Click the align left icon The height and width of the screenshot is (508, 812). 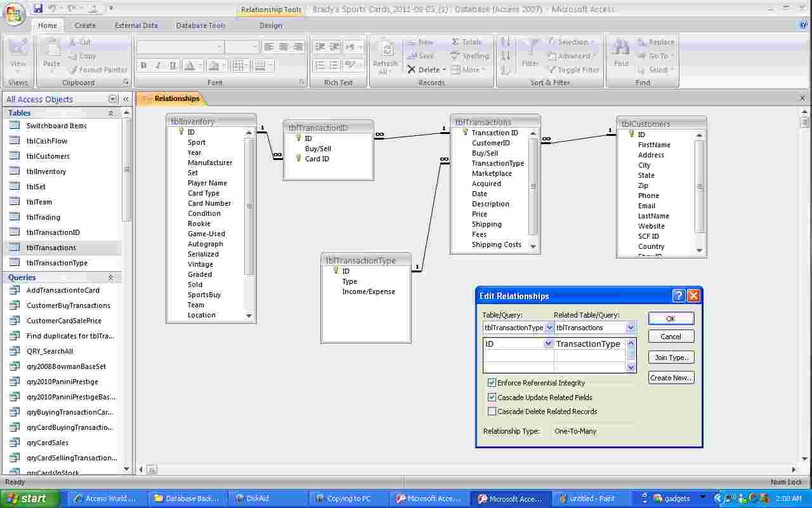point(269,47)
